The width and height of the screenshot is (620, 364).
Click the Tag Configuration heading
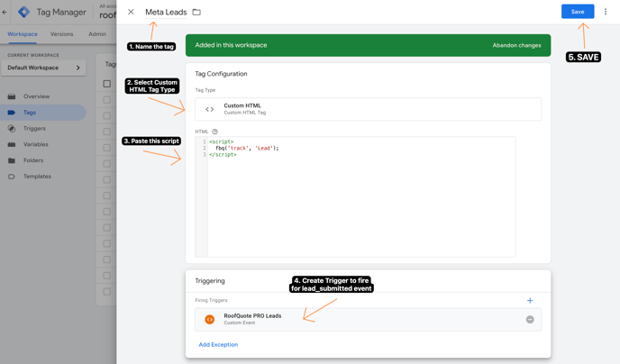tap(221, 74)
